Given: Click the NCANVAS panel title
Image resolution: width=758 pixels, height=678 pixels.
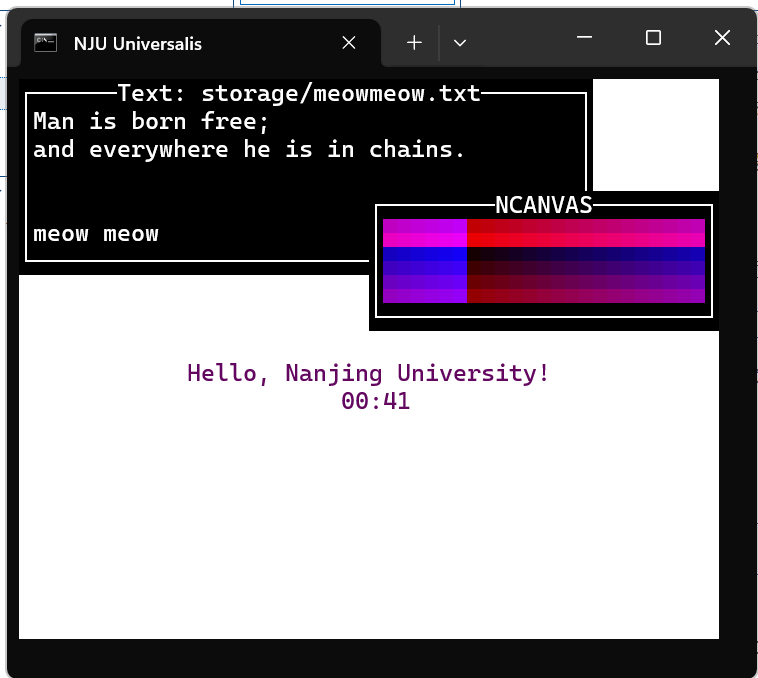Looking at the screenshot, I should pyautogui.click(x=543, y=205).
